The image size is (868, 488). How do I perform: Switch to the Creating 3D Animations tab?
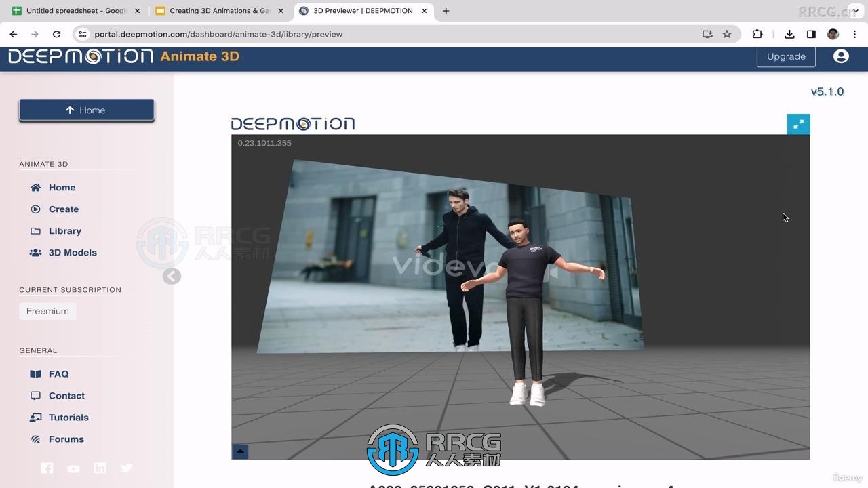point(218,11)
